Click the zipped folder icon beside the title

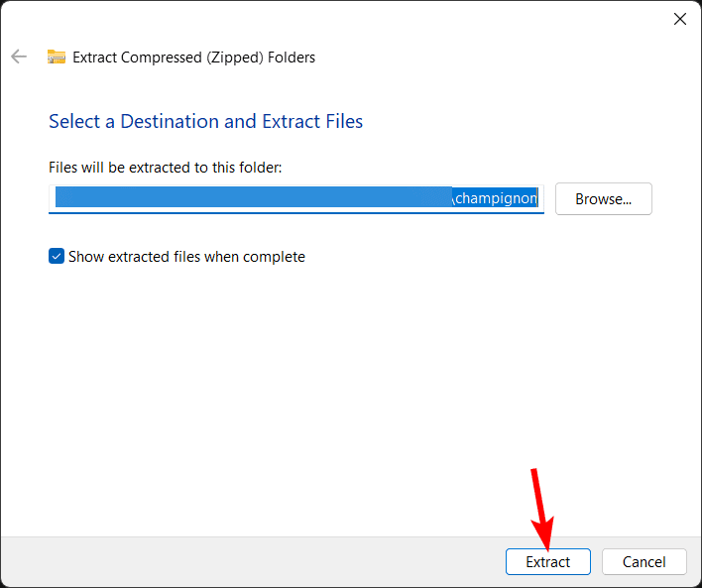(x=57, y=57)
